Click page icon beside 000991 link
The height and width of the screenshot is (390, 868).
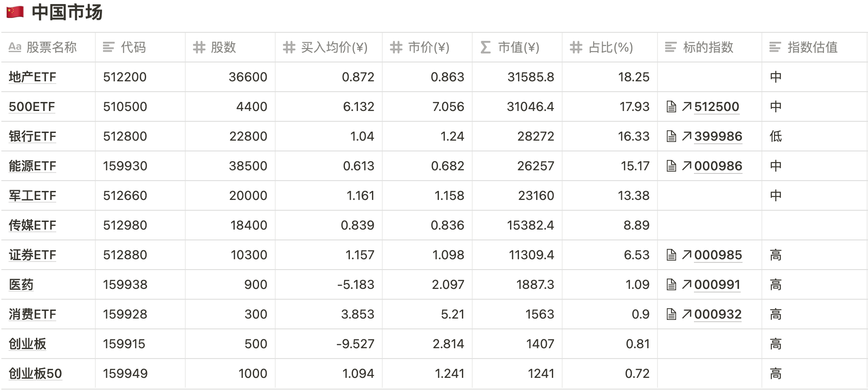(x=671, y=284)
